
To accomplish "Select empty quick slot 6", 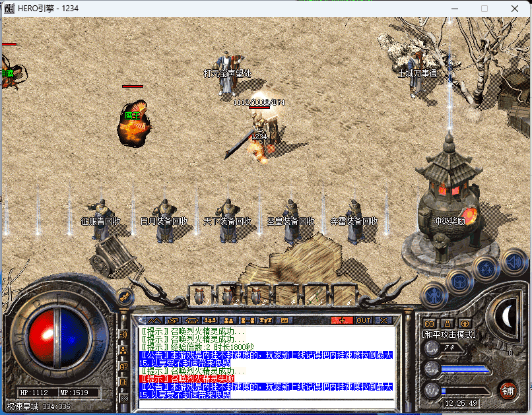I will pos(343,296).
